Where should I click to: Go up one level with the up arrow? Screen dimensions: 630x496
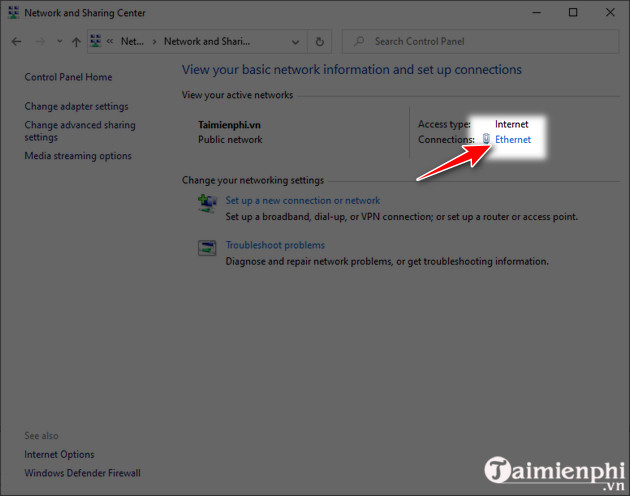[x=76, y=41]
